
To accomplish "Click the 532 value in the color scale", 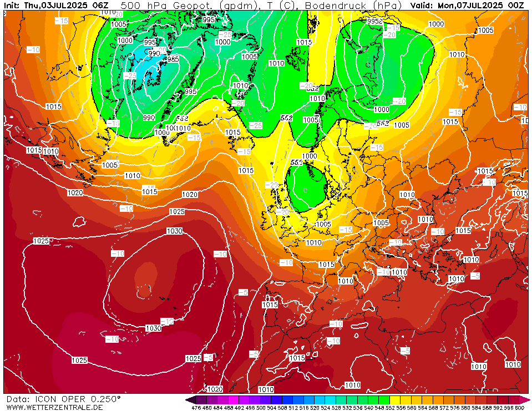I will click(x=347, y=408).
